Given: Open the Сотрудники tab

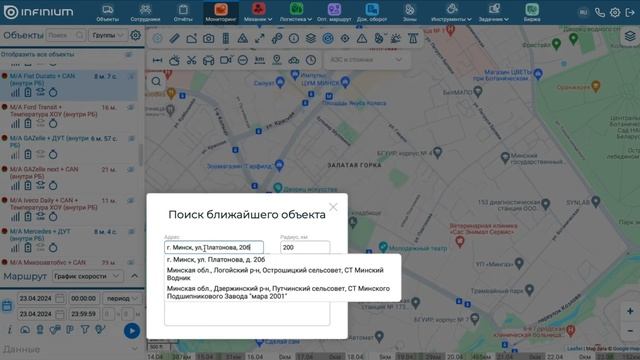Looking at the screenshot, I should pyautogui.click(x=145, y=12).
